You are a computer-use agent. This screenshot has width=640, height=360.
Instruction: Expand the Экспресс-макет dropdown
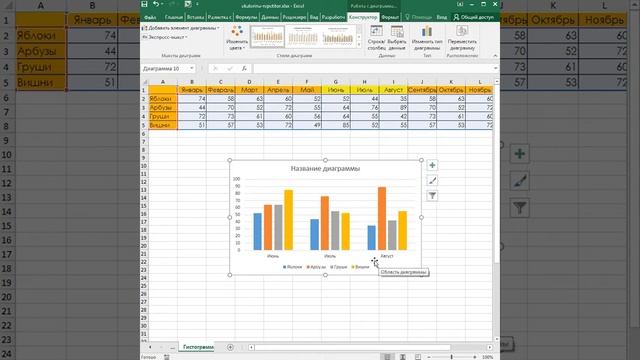coord(164,37)
